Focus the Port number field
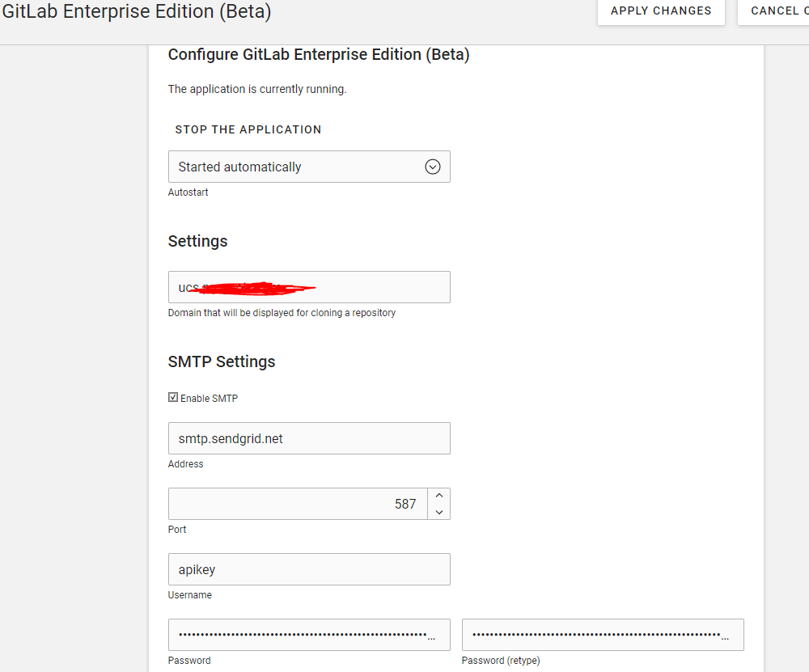The height and width of the screenshot is (672, 809). 298,503
